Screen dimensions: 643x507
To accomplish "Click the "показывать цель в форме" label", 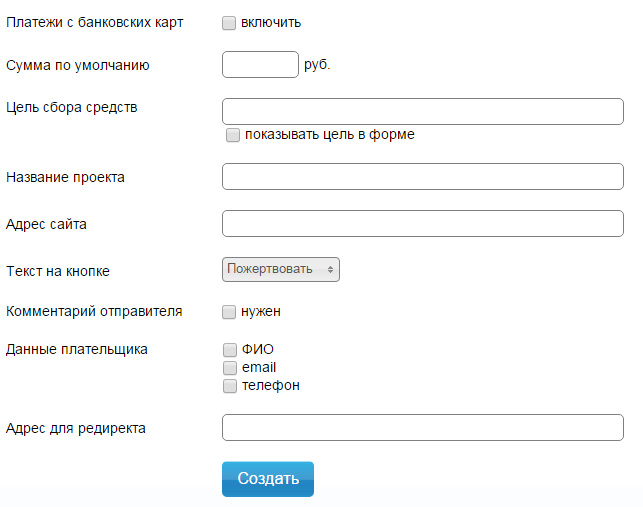I will (x=330, y=135).
